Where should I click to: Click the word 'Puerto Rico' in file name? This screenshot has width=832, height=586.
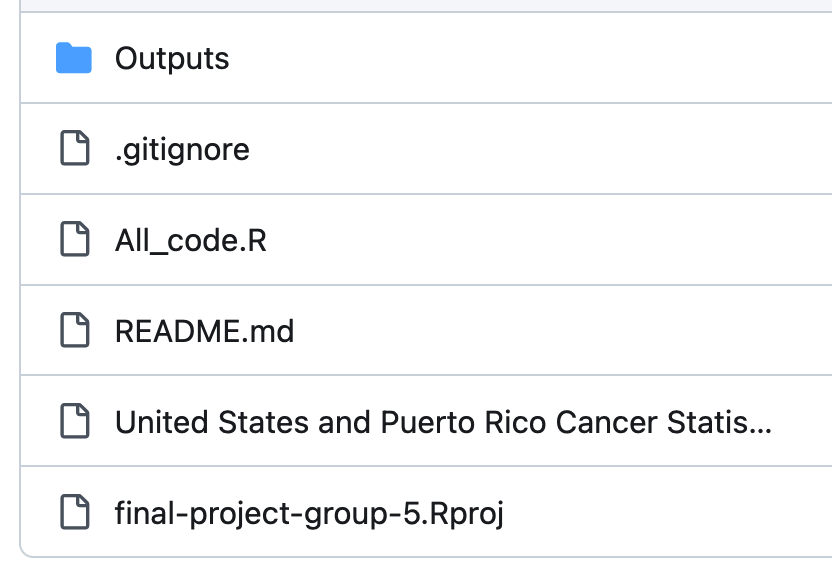pos(465,422)
